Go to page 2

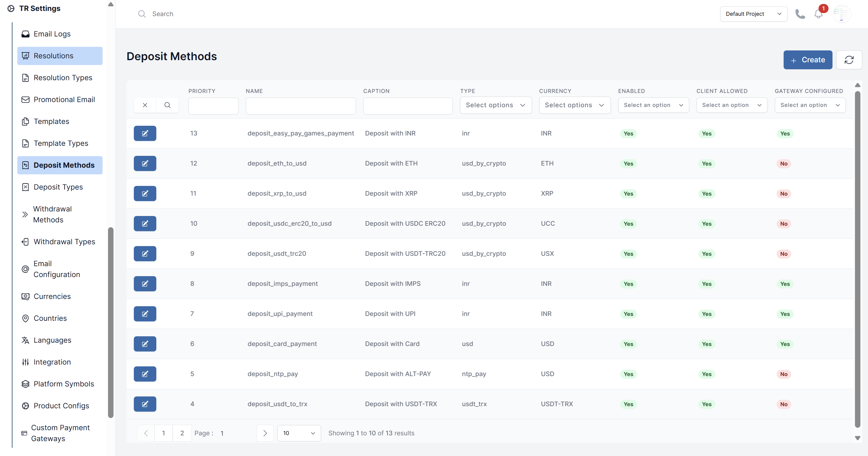tap(182, 433)
